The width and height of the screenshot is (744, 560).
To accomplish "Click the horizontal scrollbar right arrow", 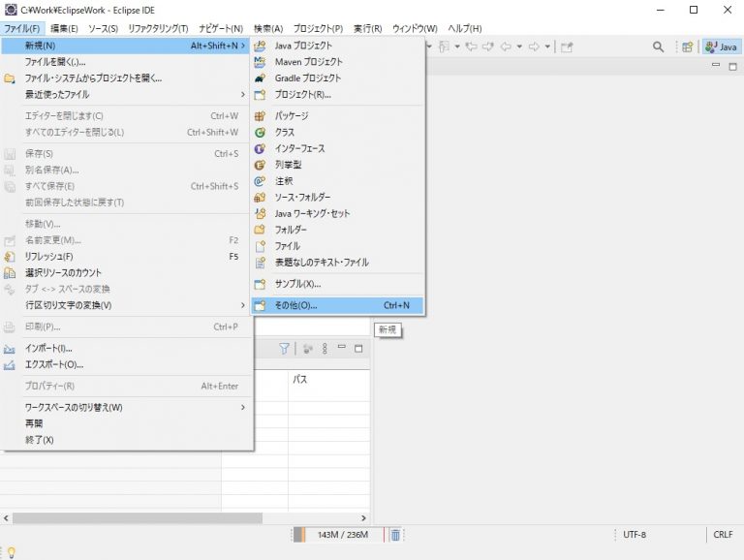I will [x=364, y=518].
